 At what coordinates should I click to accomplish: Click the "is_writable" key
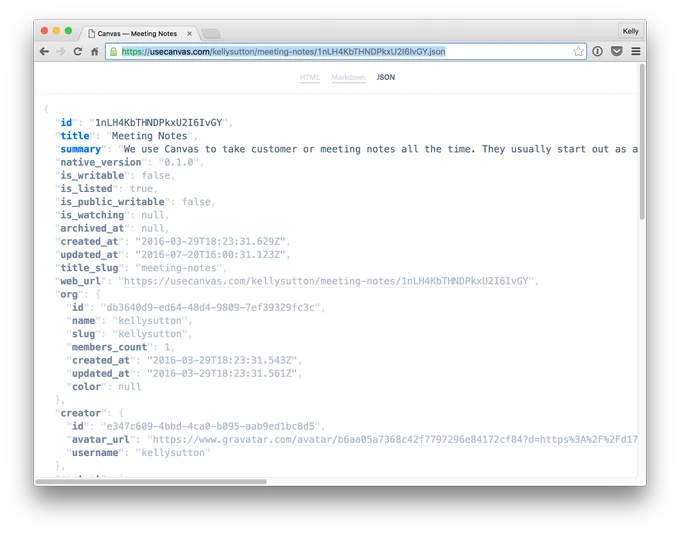click(x=92, y=175)
